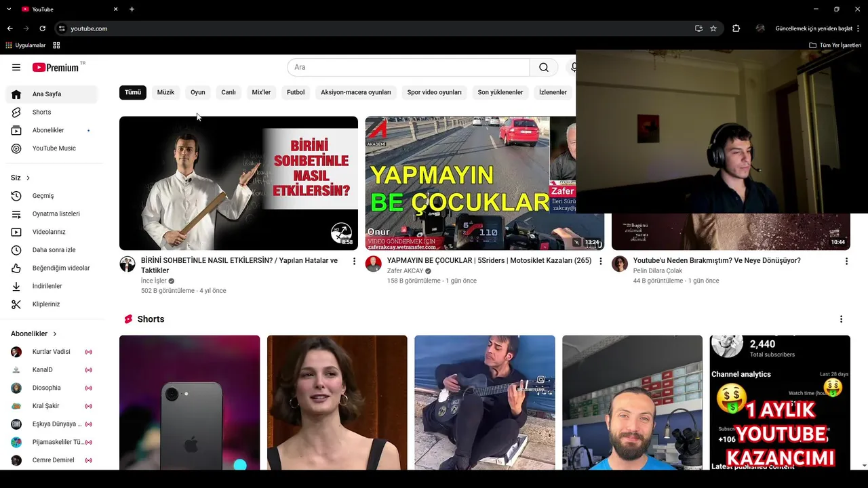This screenshot has height=488, width=868.
Task: Open Oynatma listeleri playlists
Action: coord(52,213)
